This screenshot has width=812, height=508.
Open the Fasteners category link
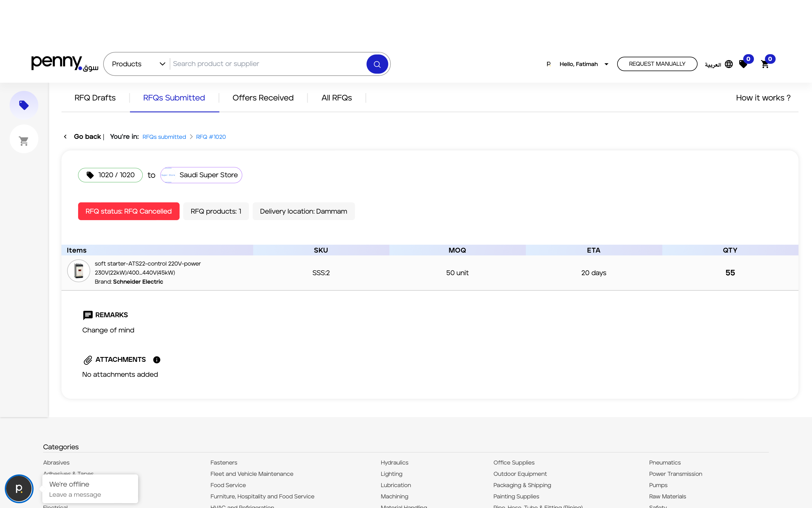(224, 463)
